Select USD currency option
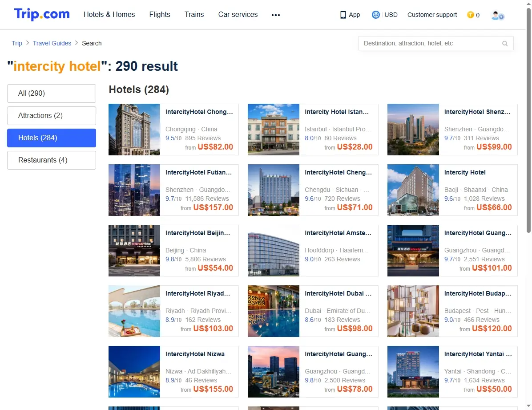This screenshot has width=532, height=410. (x=391, y=15)
